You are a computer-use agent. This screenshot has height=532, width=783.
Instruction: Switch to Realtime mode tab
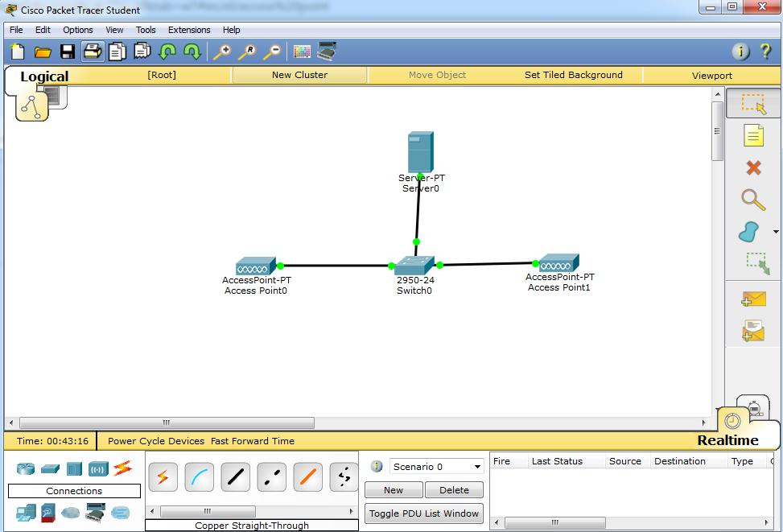[x=727, y=440]
